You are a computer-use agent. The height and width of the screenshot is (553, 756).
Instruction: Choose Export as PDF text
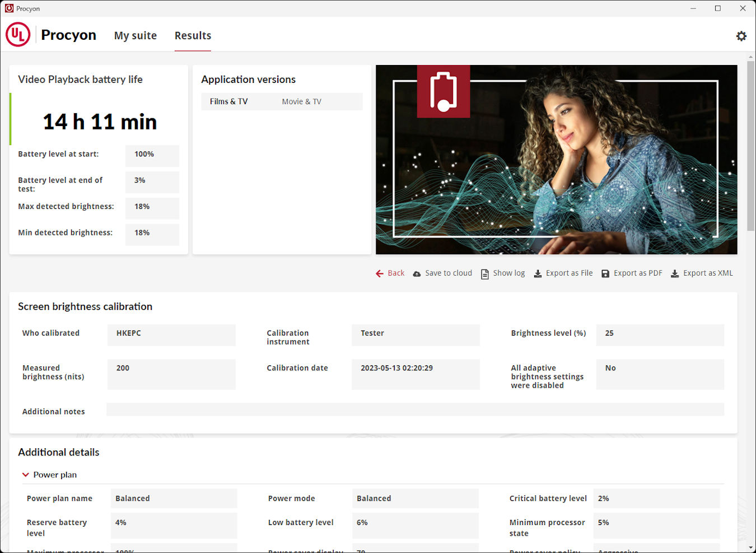pos(638,273)
